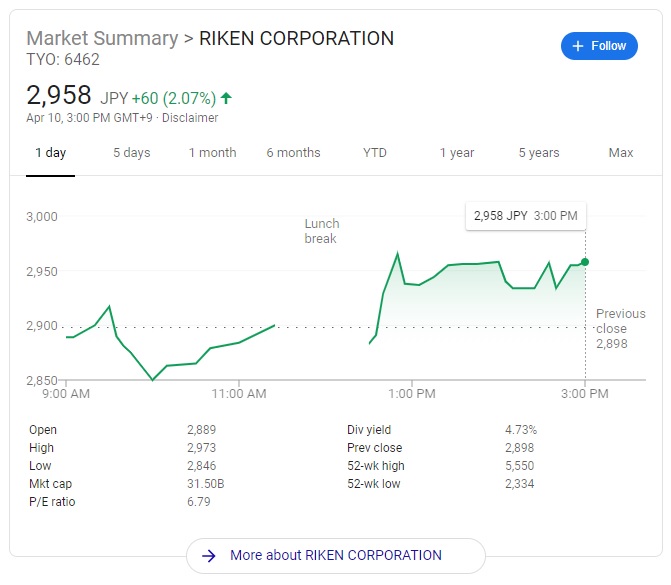671x585 pixels.
Task: Click the blue Follow button
Action: 599,46
